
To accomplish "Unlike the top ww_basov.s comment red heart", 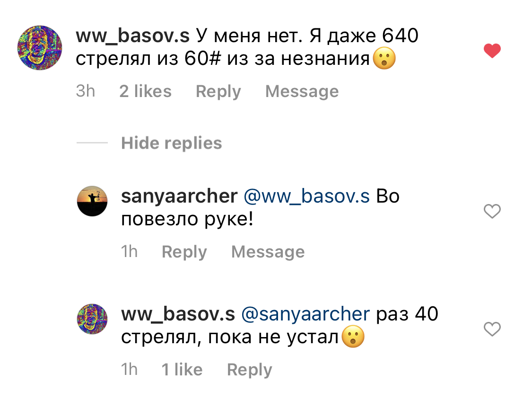I will point(492,51).
